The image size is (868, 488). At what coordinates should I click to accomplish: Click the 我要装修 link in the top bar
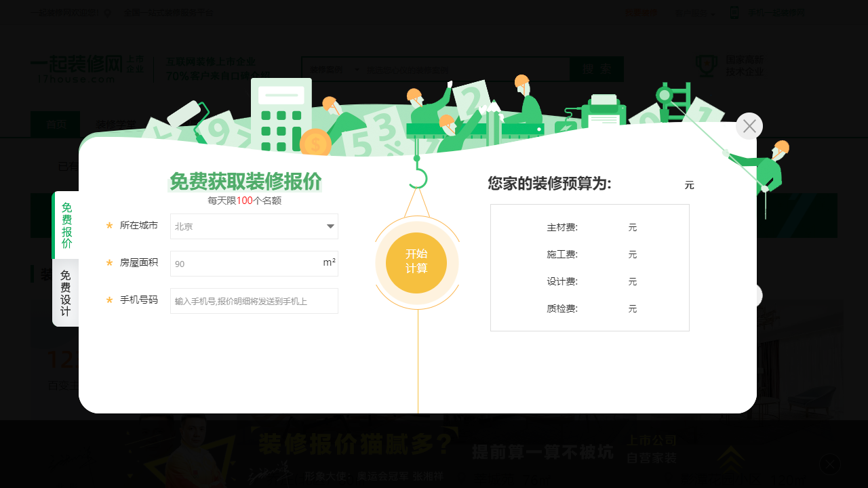[x=640, y=12]
